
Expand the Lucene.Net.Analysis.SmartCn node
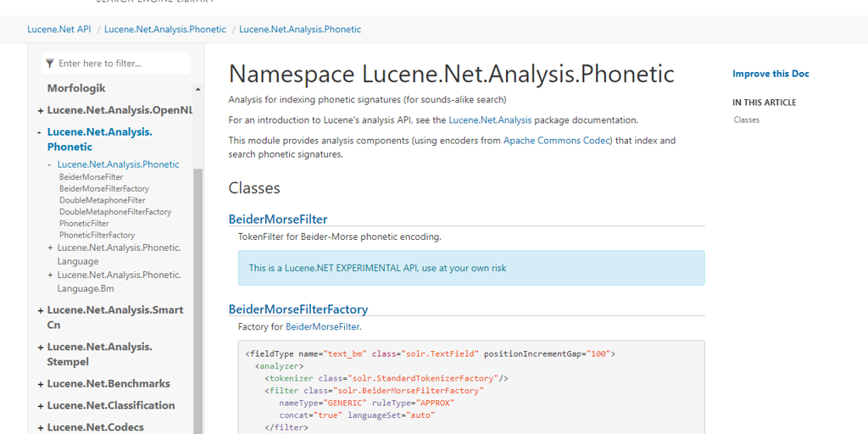coord(41,311)
